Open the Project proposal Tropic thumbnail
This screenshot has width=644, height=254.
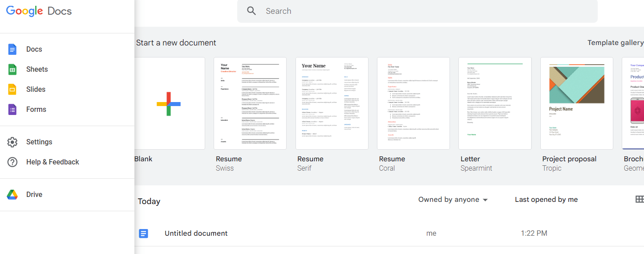577,103
